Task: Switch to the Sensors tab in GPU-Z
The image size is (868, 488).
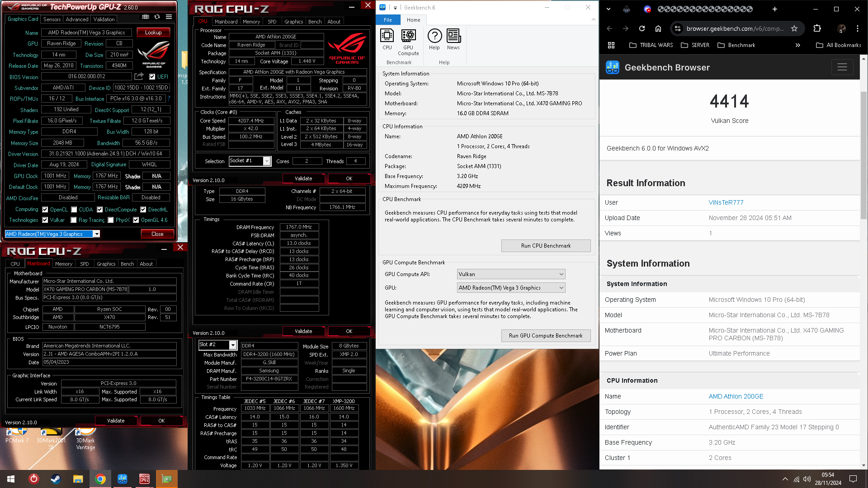Action: [52, 19]
